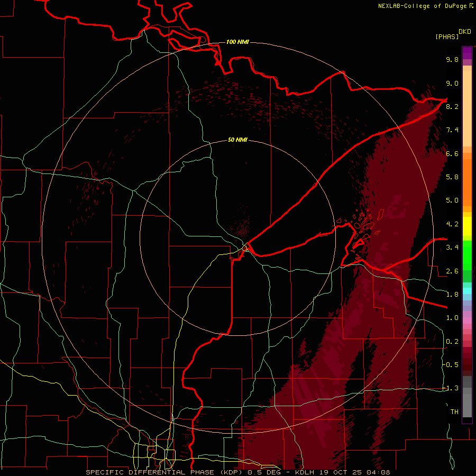
Task: Click the cyan band of the color bar
Action: [x=467, y=291]
